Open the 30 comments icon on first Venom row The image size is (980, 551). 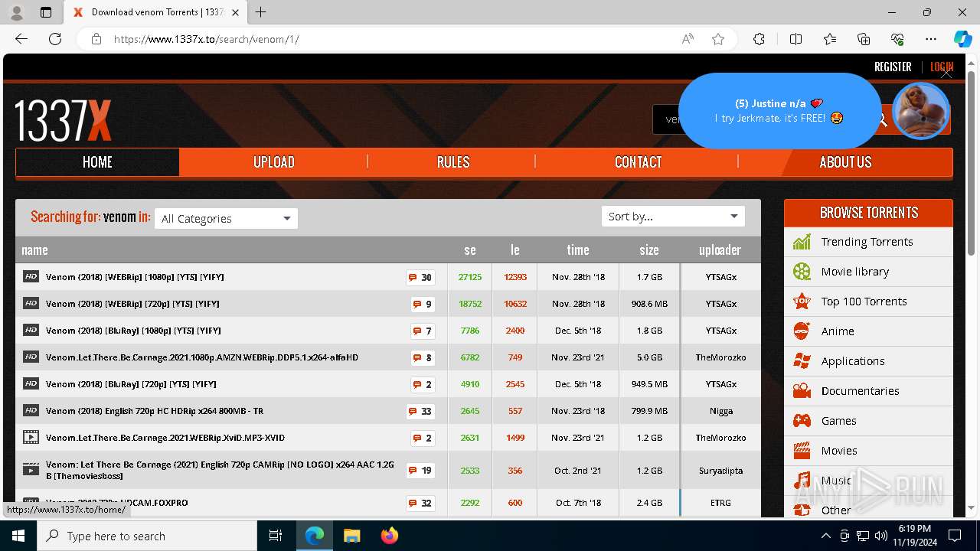click(420, 277)
